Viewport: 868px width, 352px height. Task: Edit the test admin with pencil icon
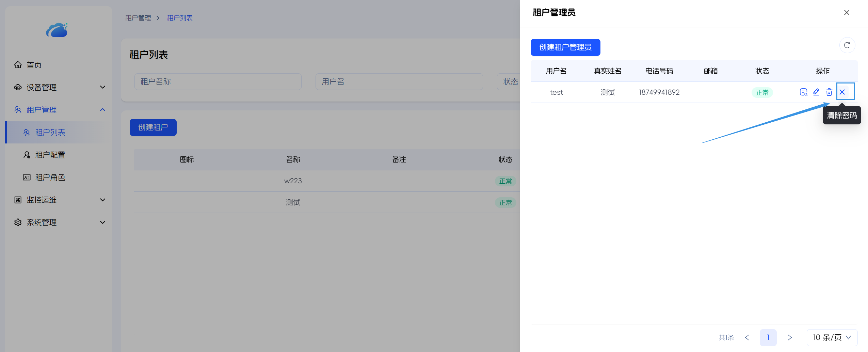coord(816,92)
